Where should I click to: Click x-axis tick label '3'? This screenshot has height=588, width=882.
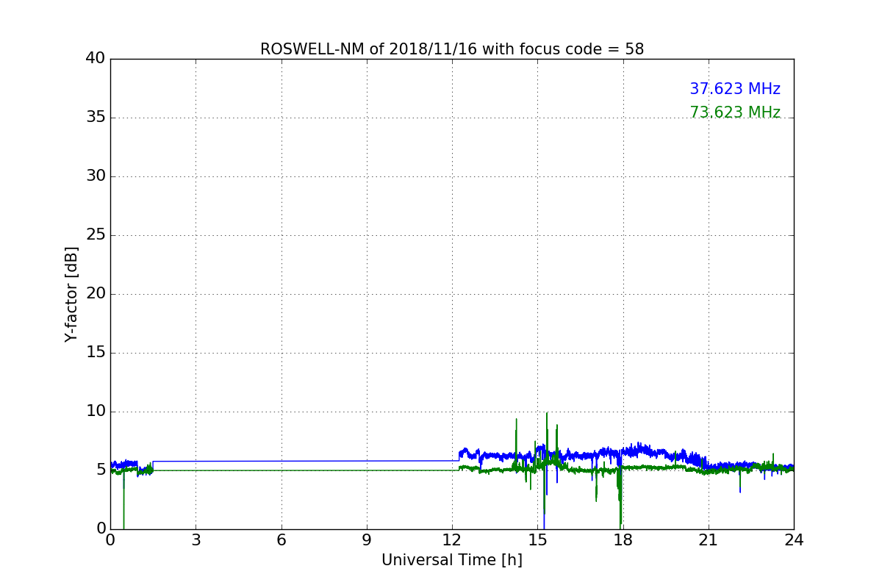point(196,539)
